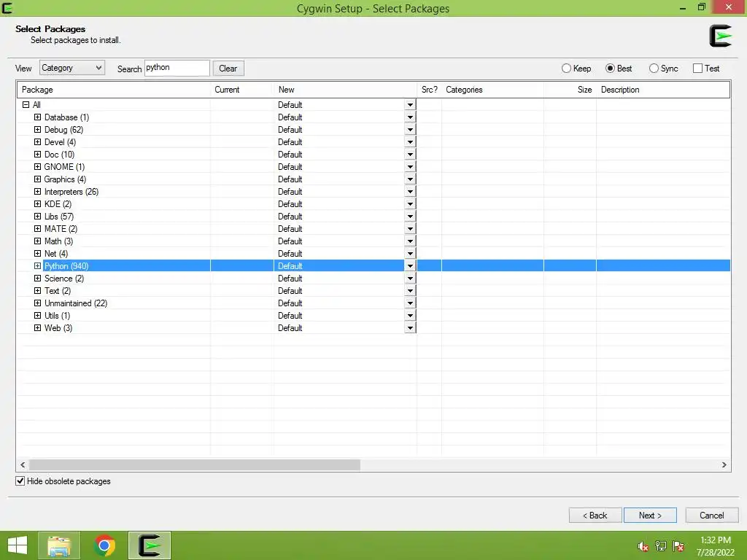Open the network status tray icon
Image resolution: width=747 pixels, height=560 pixels.
pyautogui.click(x=661, y=546)
